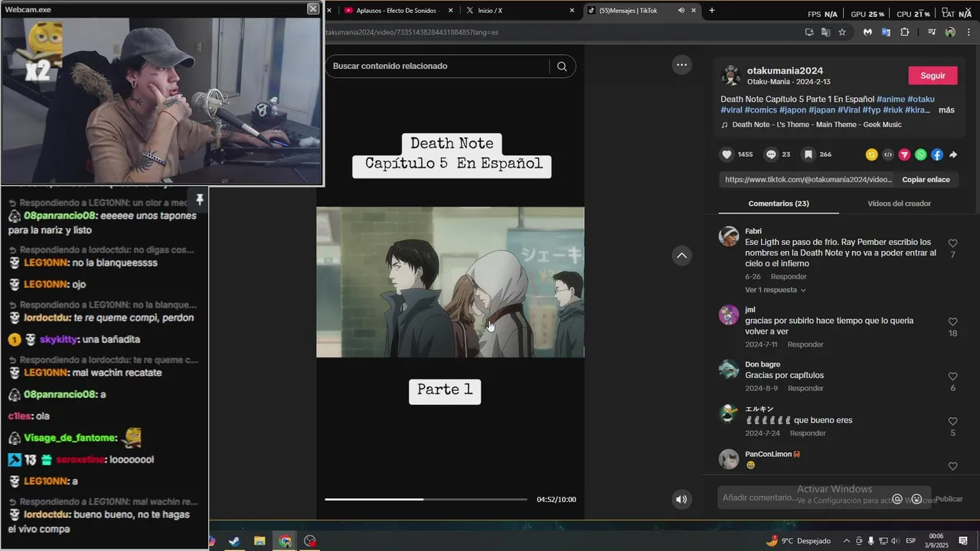Click the yellow repost icon

pyautogui.click(x=871, y=155)
